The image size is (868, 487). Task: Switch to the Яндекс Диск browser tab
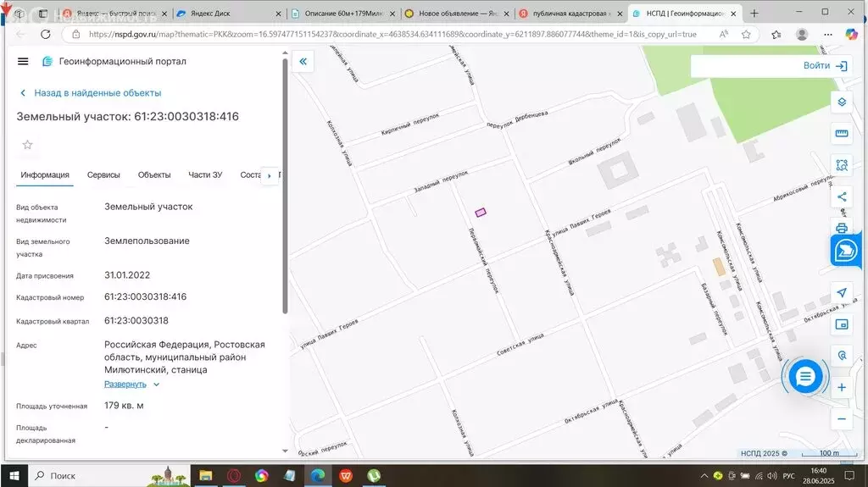(229, 14)
